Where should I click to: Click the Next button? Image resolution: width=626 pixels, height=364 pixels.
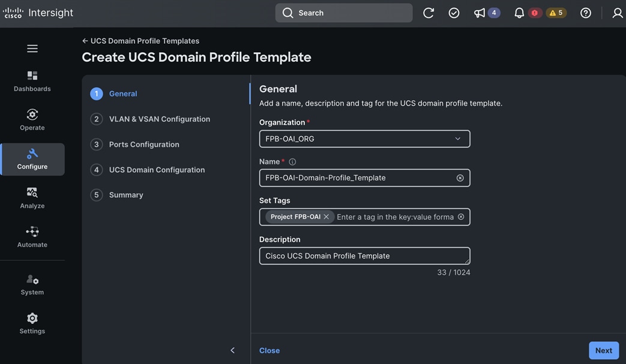pyautogui.click(x=604, y=350)
